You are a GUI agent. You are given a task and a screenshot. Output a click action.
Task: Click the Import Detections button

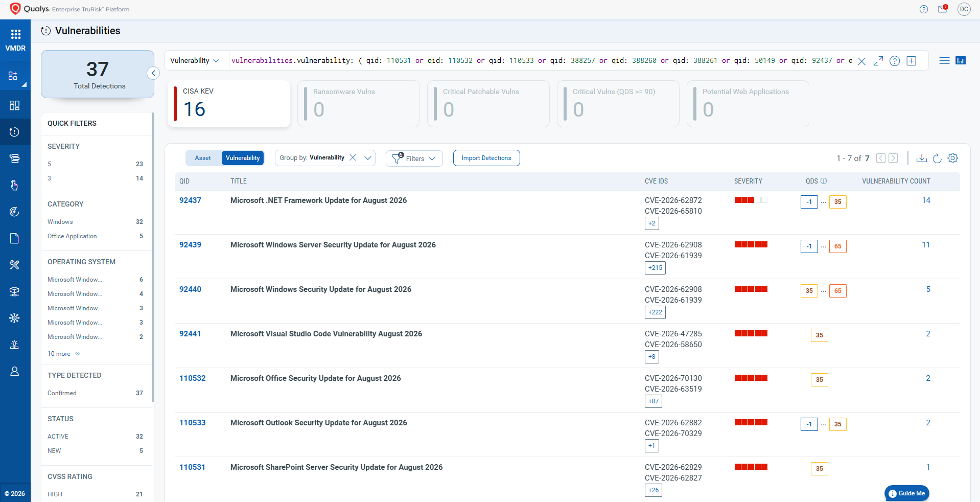[x=486, y=158]
